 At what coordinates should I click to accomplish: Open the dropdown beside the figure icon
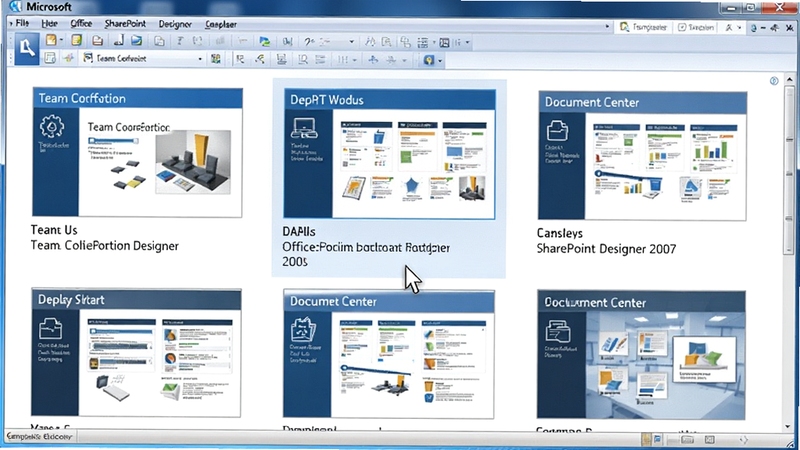(x=739, y=28)
